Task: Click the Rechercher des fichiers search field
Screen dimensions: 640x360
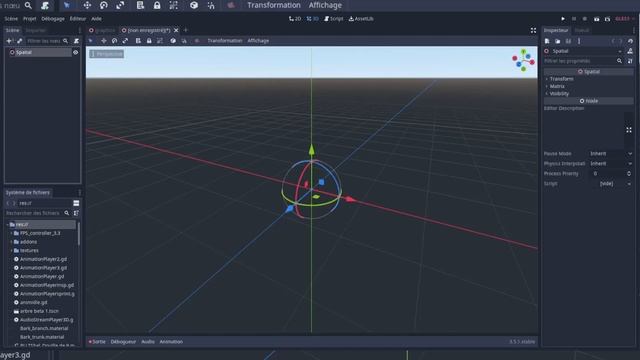Action: 37,213
